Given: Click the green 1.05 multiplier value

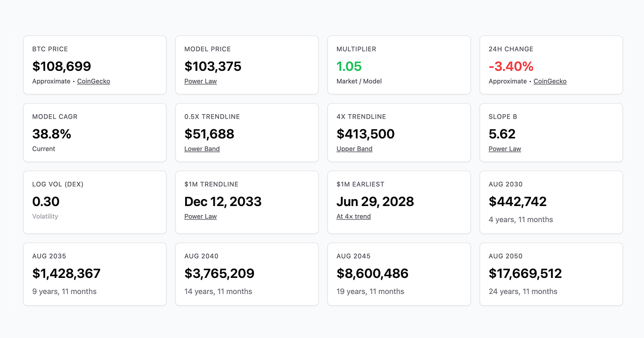Looking at the screenshot, I should (x=349, y=67).
